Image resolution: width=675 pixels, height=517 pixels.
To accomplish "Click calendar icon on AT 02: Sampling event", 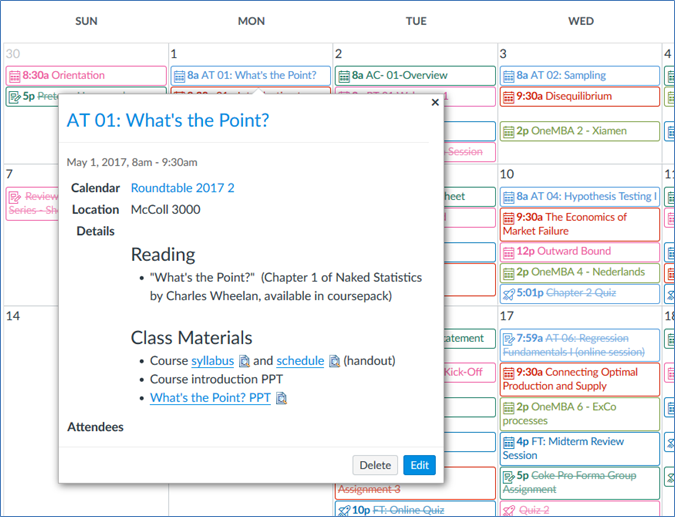I will [509, 76].
